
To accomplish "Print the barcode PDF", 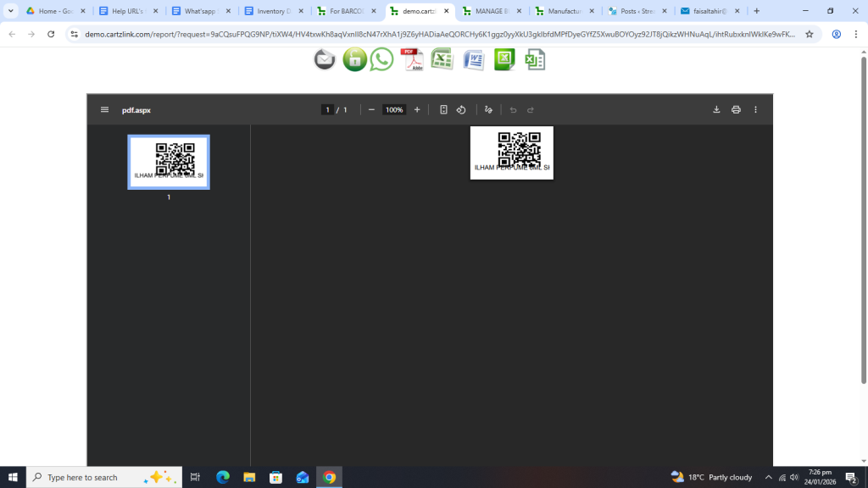I will coord(736,110).
